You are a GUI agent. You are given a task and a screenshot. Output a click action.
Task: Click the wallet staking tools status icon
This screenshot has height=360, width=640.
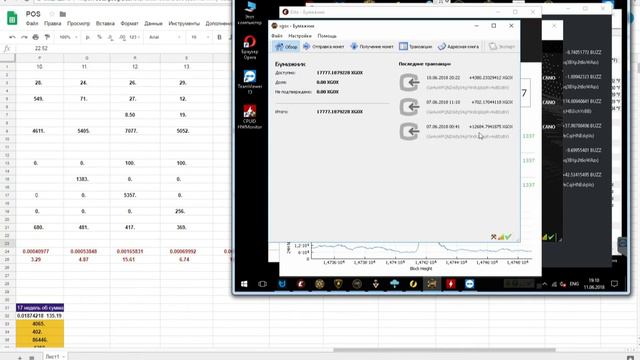(x=493, y=237)
